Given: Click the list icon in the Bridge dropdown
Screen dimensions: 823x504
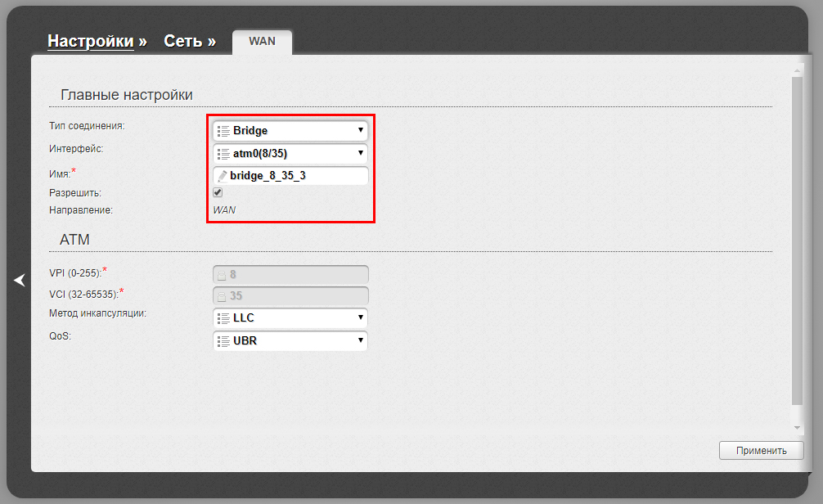Looking at the screenshot, I should [223, 131].
